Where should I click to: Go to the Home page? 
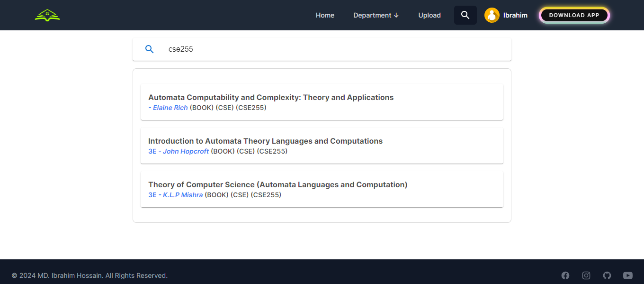(x=325, y=15)
